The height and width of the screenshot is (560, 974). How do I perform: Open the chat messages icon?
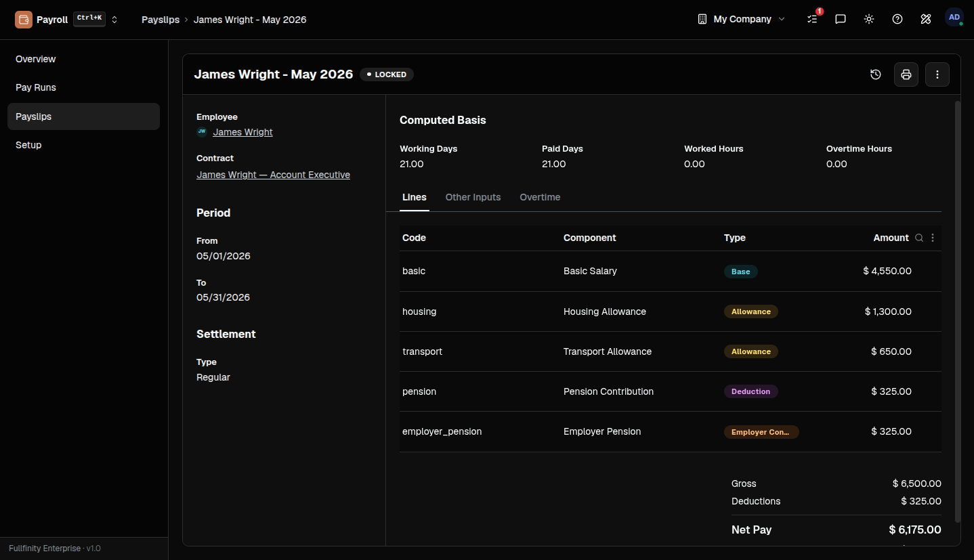point(841,19)
